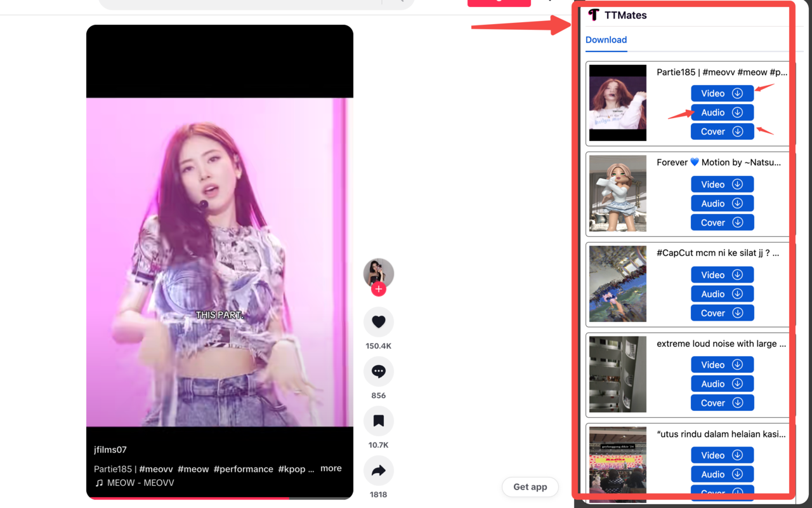The width and height of the screenshot is (812, 508).
Task: Expand the video description with 'more'
Action: tap(331, 468)
